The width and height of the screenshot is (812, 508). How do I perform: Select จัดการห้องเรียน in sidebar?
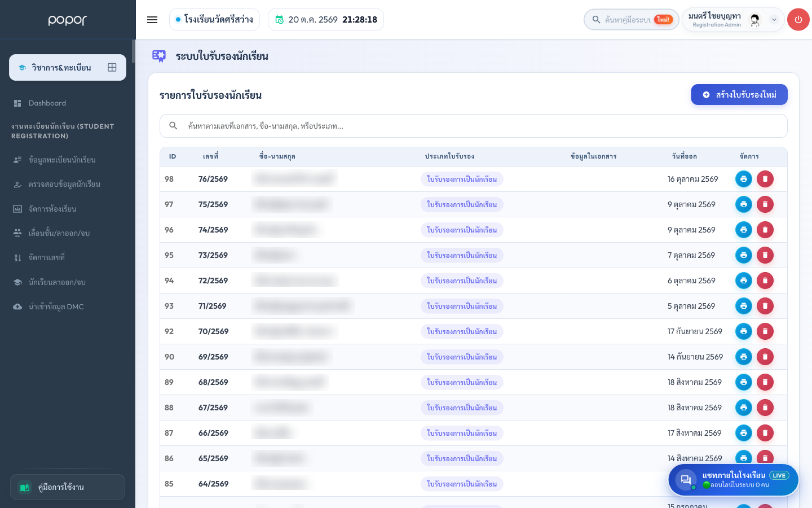[52, 209]
